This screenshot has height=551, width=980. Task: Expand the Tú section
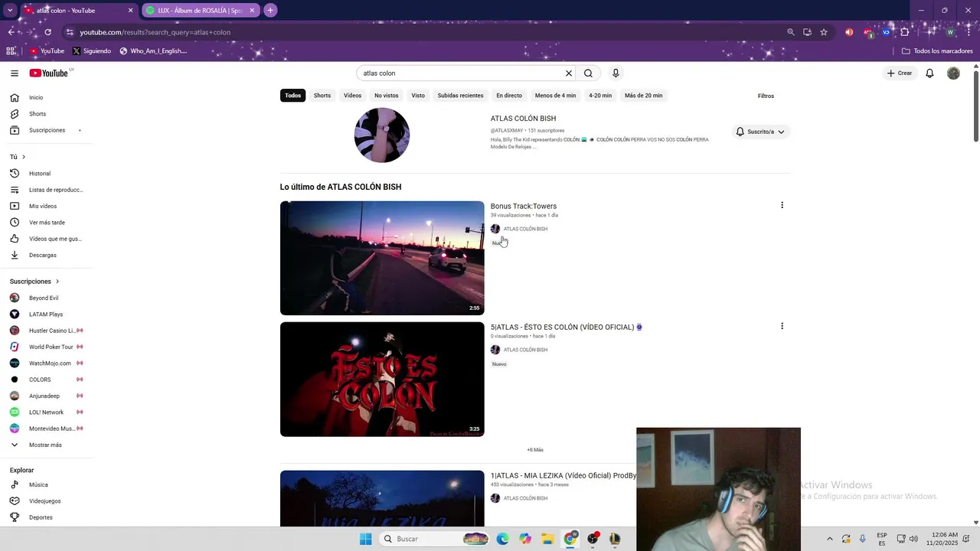click(x=18, y=157)
